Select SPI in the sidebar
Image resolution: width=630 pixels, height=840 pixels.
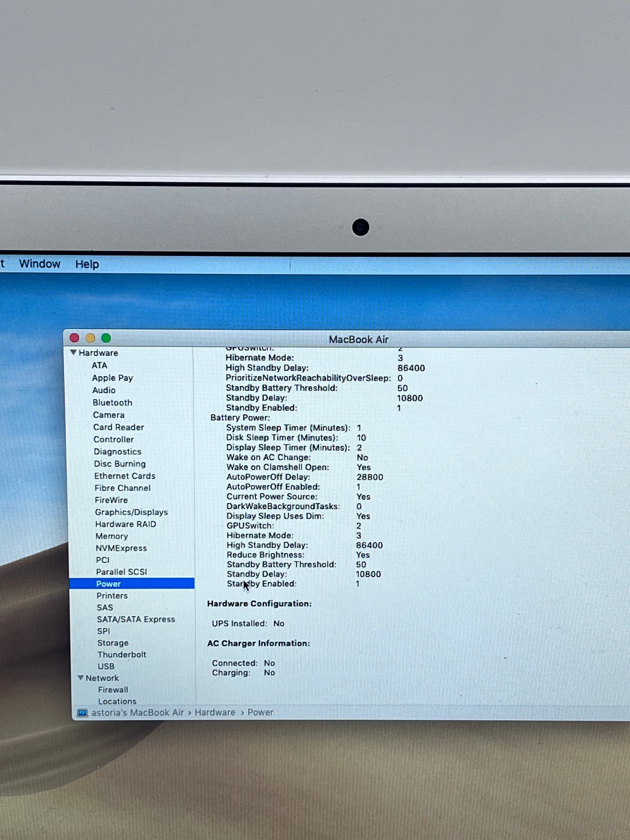click(x=104, y=631)
